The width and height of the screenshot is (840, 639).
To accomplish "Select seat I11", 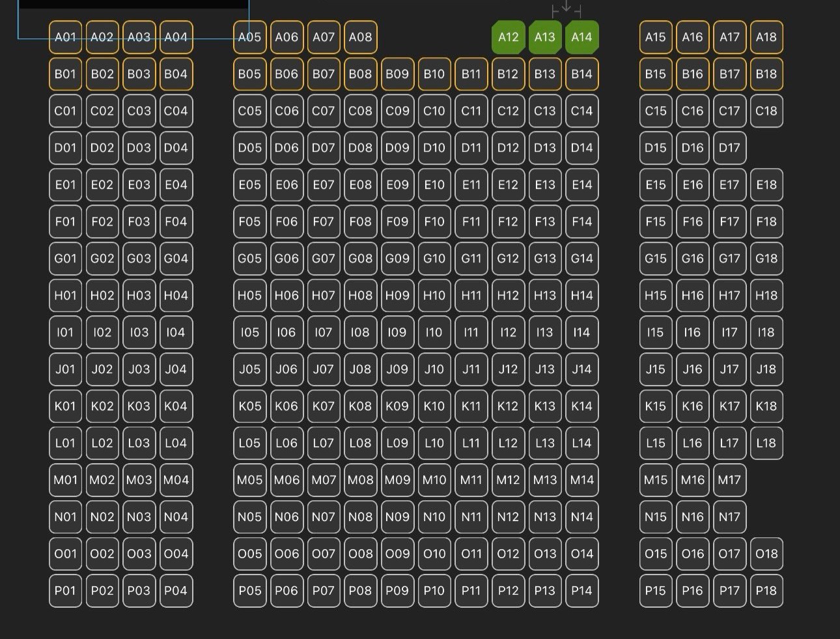I will (x=471, y=332).
